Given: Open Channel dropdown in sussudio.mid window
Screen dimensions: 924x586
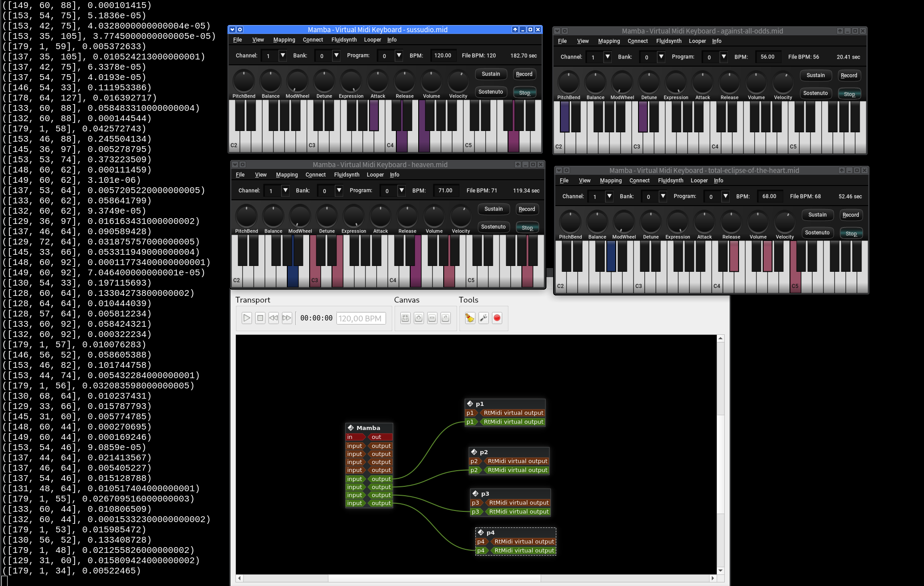Looking at the screenshot, I should [x=282, y=55].
